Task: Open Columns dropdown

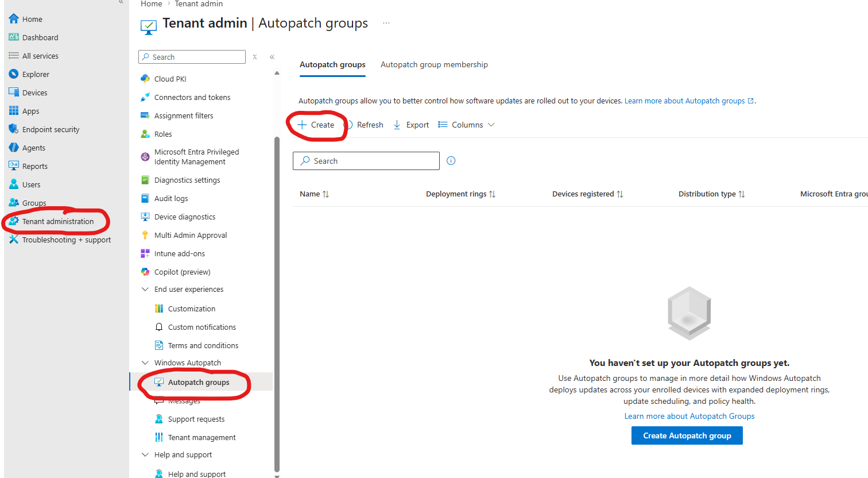Action: 466,125
